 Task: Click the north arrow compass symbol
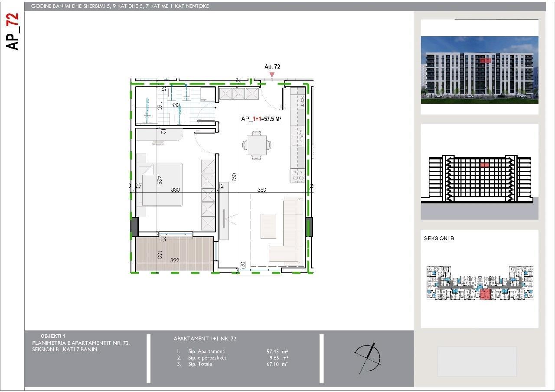coord(368,359)
